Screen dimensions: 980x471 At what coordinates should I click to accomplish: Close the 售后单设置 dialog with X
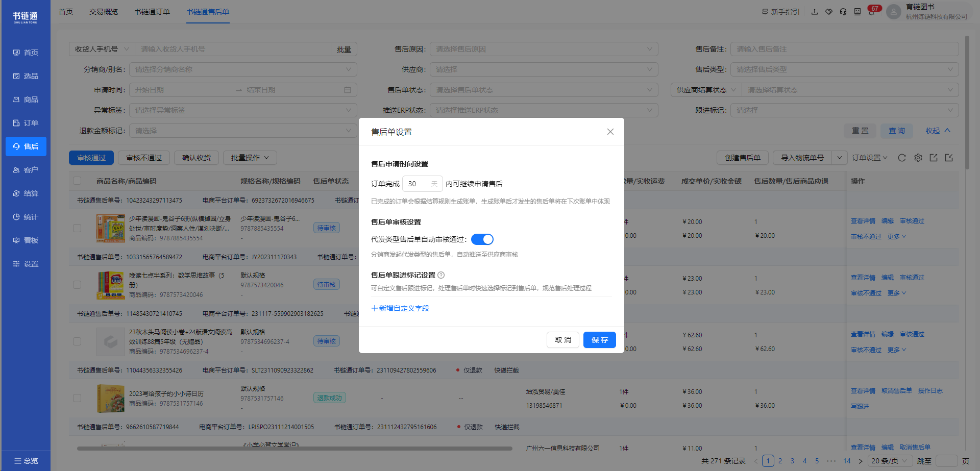click(x=610, y=132)
